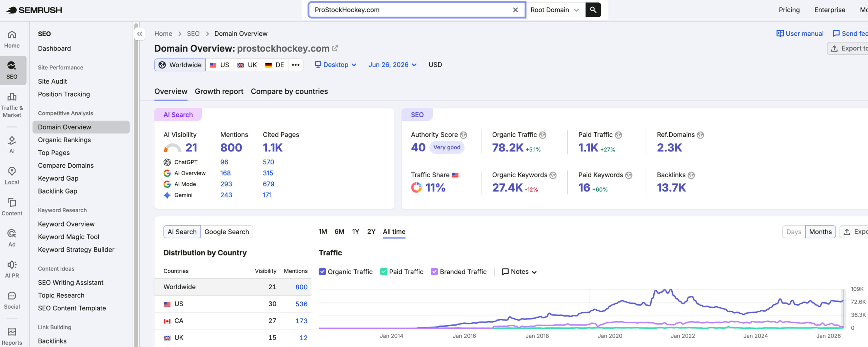Open the Jun 26, 2026 date dropdown
The height and width of the screenshot is (347, 868).
point(393,65)
